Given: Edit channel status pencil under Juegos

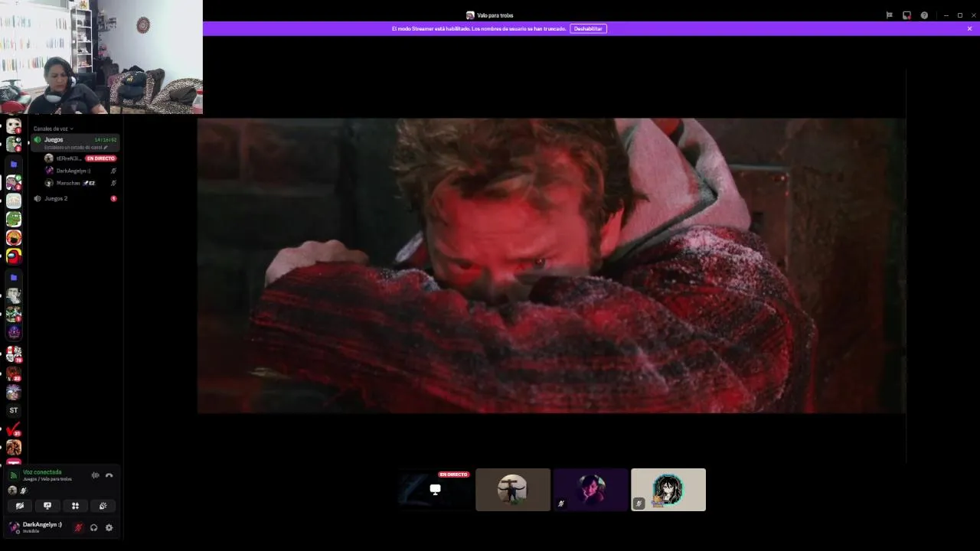Looking at the screenshot, I should 106,147.
